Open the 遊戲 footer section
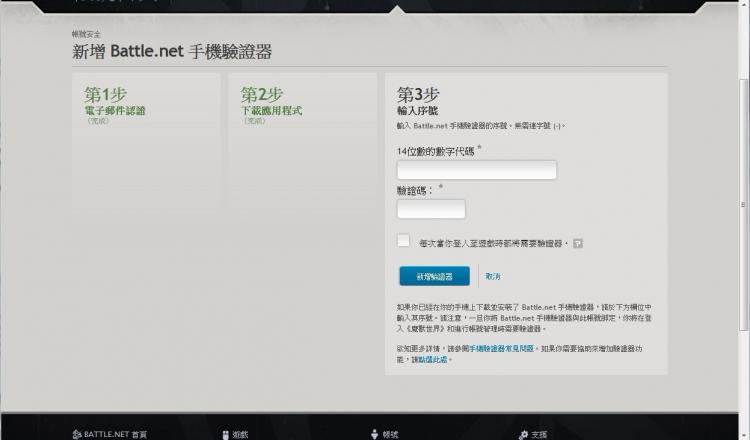The width and height of the screenshot is (750, 440). click(241, 434)
